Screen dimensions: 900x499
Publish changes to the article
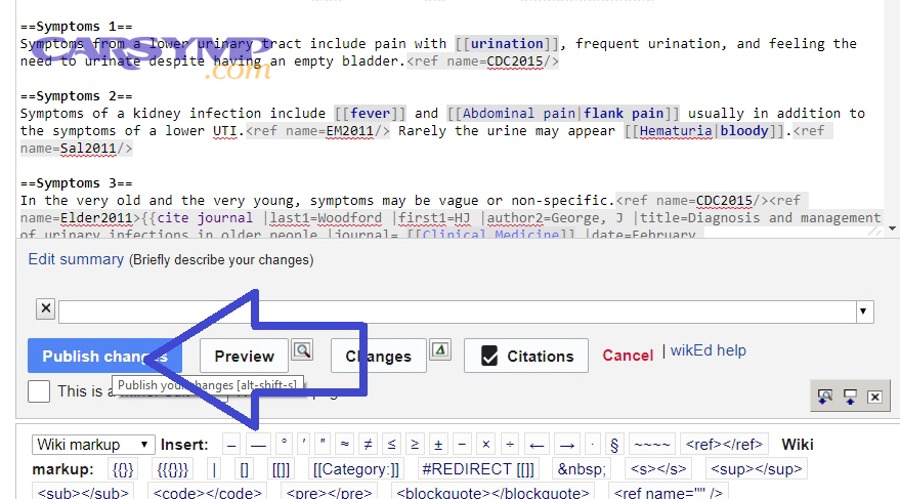point(104,356)
